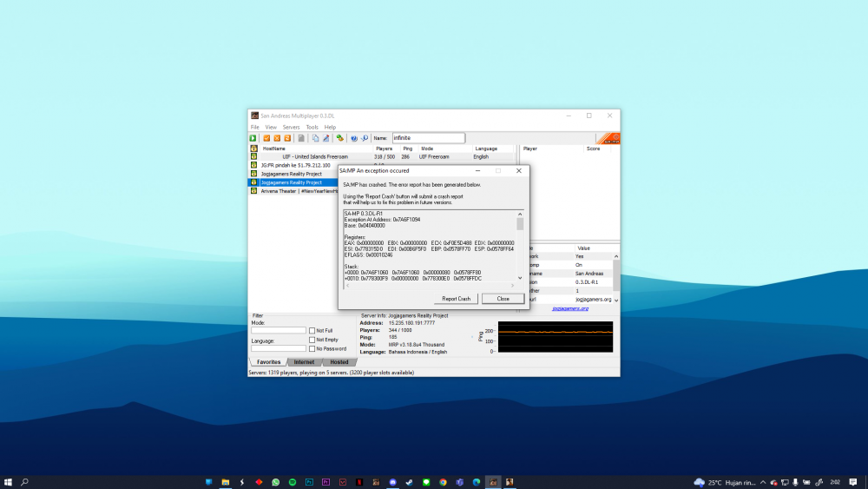Click the crash report vertical scrollbar thumb
Viewport: 868px width, 489px height.
[x=520, y=224]
